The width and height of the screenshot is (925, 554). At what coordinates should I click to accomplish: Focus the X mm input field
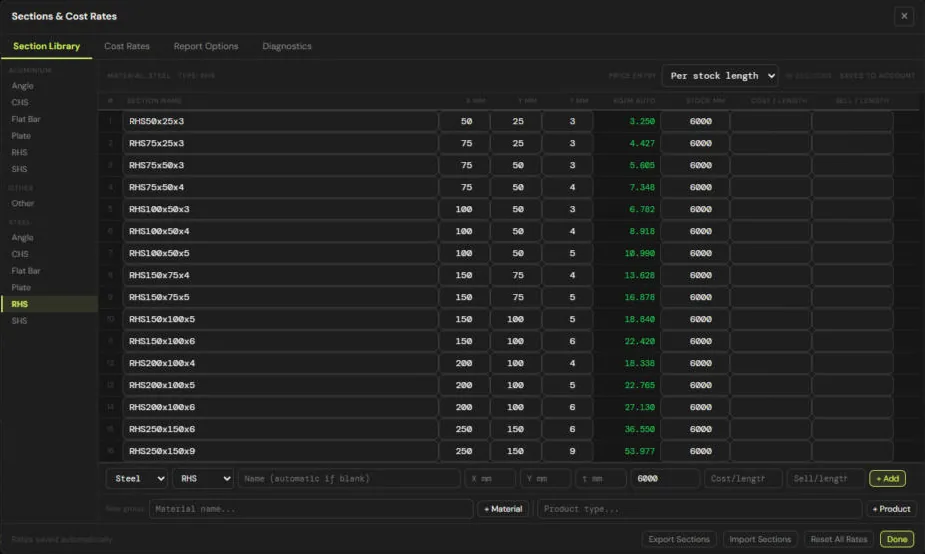click(490, 478)
